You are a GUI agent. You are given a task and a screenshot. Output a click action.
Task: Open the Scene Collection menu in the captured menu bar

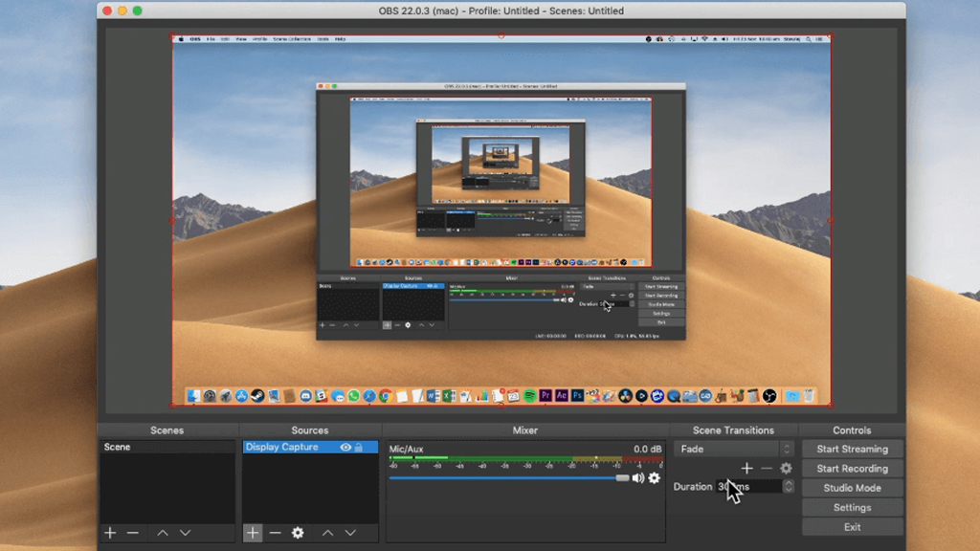[292, 39]
